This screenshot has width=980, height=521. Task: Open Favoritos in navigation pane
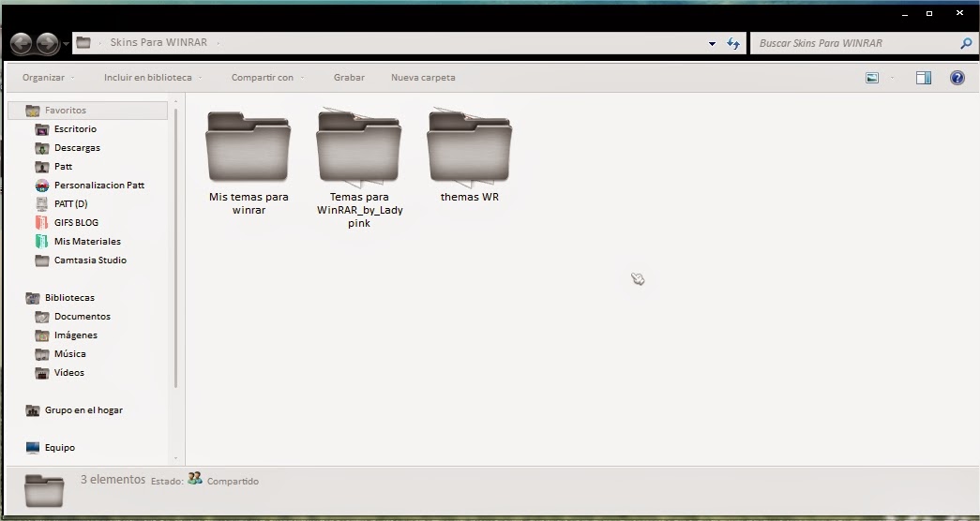coord(66,110)
